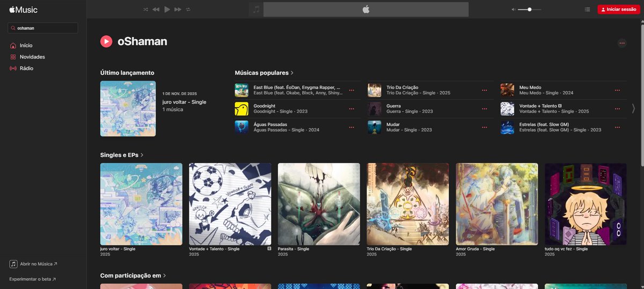644x289 pixels.
Task: Click Experimentar o beta link
Action: (33, 279)
